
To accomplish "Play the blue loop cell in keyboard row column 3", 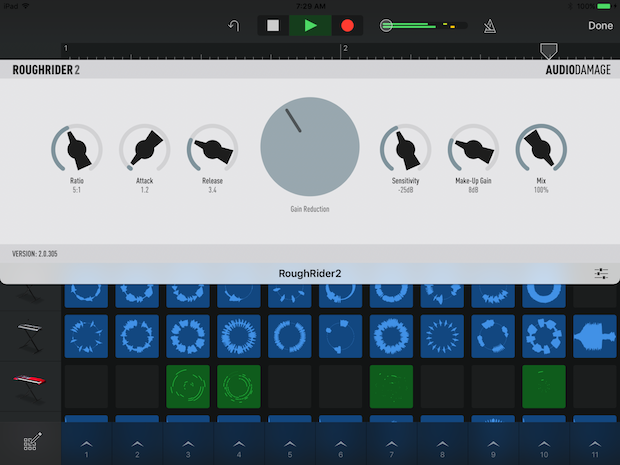I will coord(188,336).
